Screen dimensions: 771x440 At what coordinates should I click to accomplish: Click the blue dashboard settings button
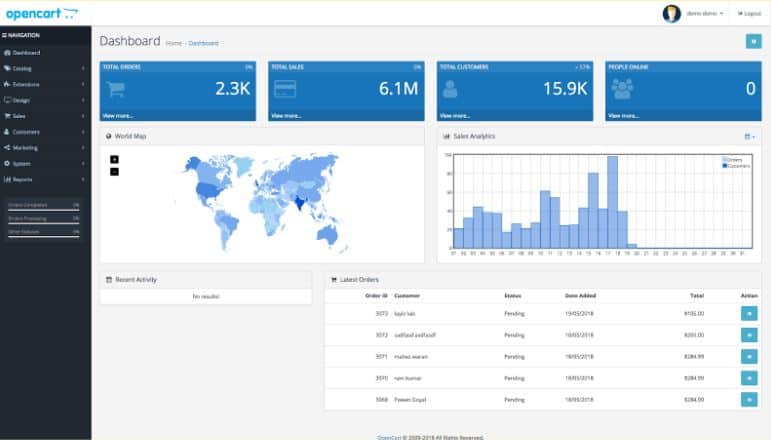pos(752,41)
